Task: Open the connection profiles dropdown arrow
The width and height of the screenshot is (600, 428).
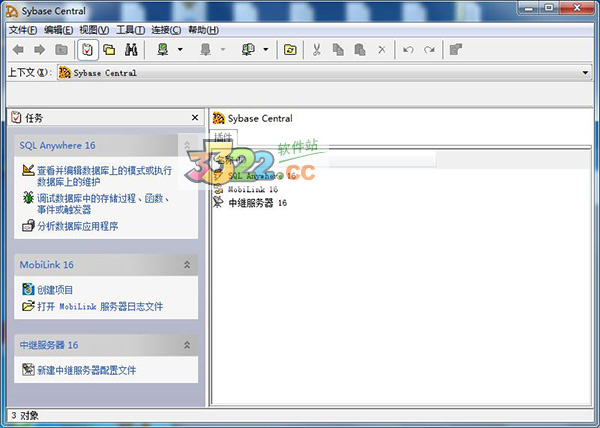Action: click(266, 50)
